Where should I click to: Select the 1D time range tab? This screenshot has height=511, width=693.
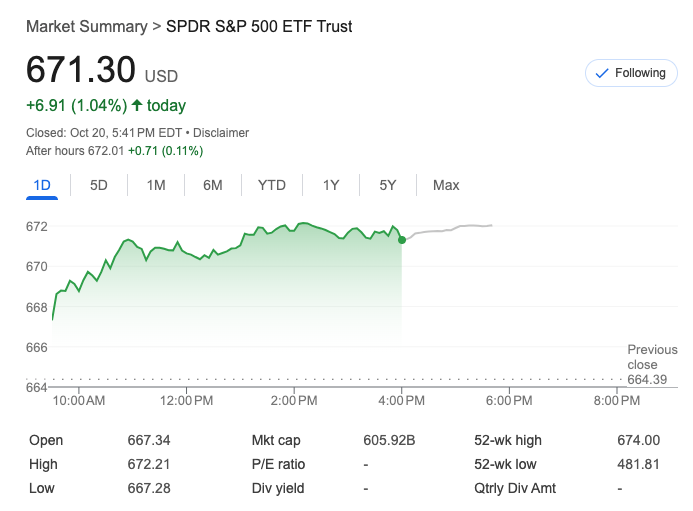pyautogui.click(x=42, y=185)
